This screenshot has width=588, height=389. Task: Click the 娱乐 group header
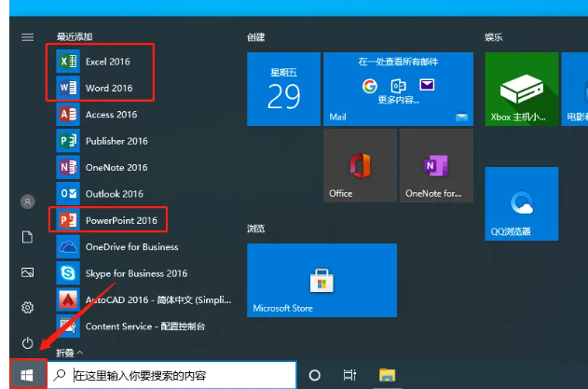click(494, 37)
